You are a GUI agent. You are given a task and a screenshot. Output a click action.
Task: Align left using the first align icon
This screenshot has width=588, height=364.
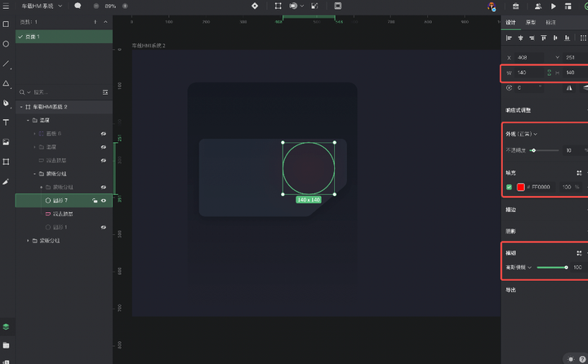(509, 38)
